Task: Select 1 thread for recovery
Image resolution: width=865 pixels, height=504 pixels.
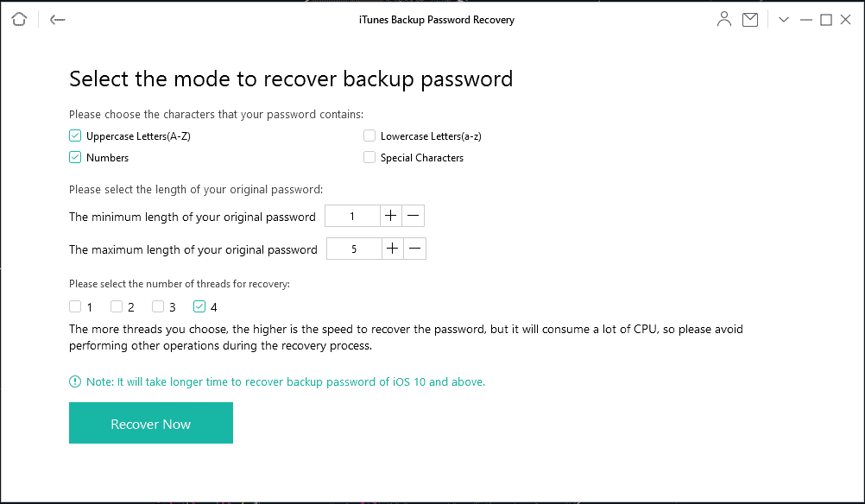Action: [x=75, y=306]
